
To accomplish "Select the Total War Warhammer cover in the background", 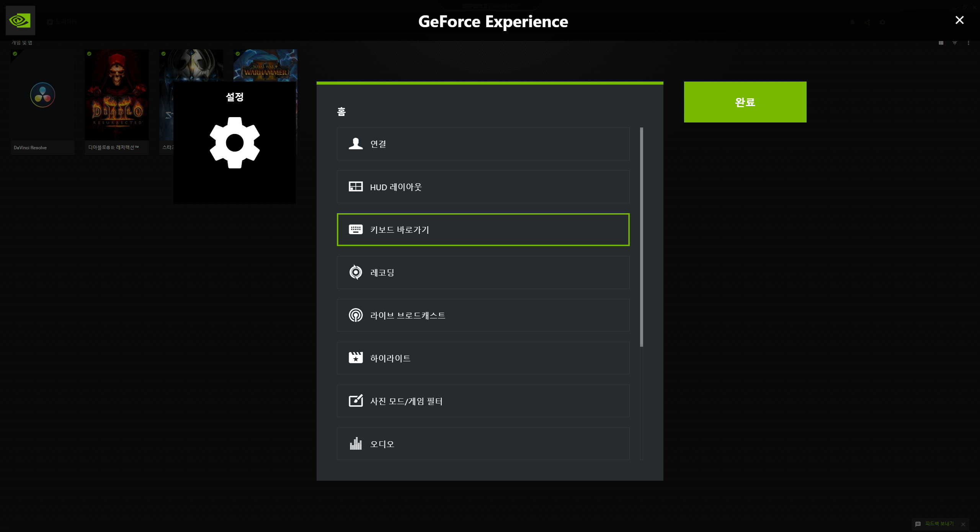I will pyautogui.click(x=265, y=65).
